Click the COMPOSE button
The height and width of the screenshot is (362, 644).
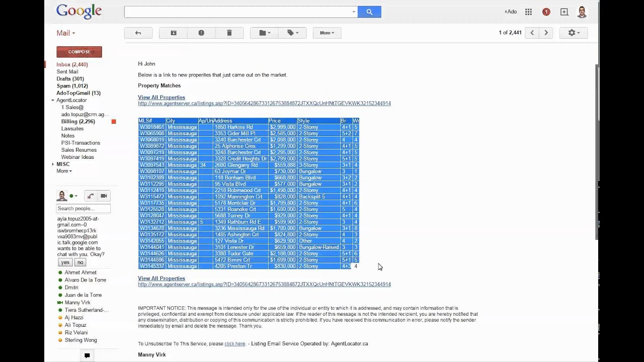click(x=79, y=52)
